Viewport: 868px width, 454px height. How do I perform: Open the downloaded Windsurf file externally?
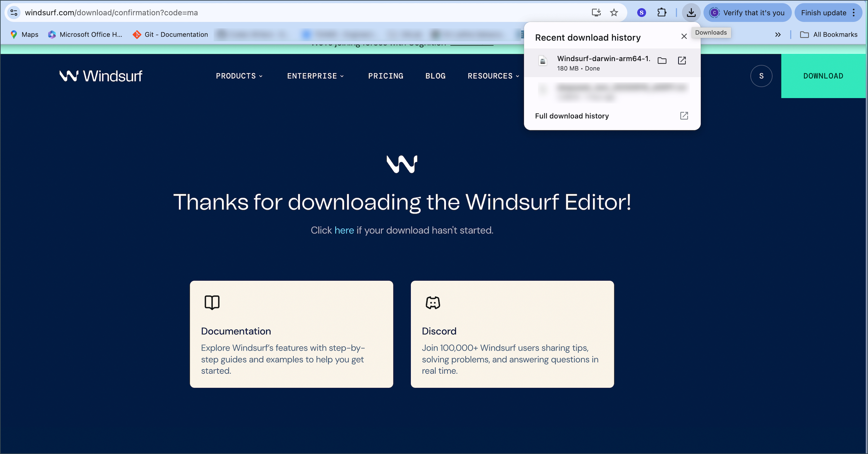pyautogui.click(x=682, y=61)
